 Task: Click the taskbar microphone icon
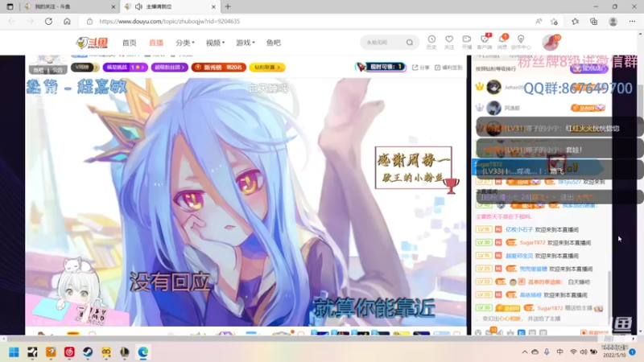547,352
